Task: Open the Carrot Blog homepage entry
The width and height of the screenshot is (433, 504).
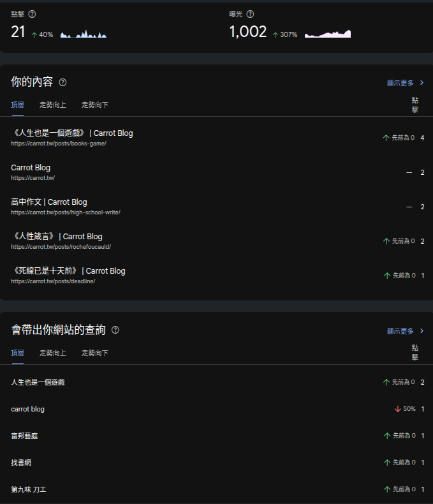Action: 31,168
